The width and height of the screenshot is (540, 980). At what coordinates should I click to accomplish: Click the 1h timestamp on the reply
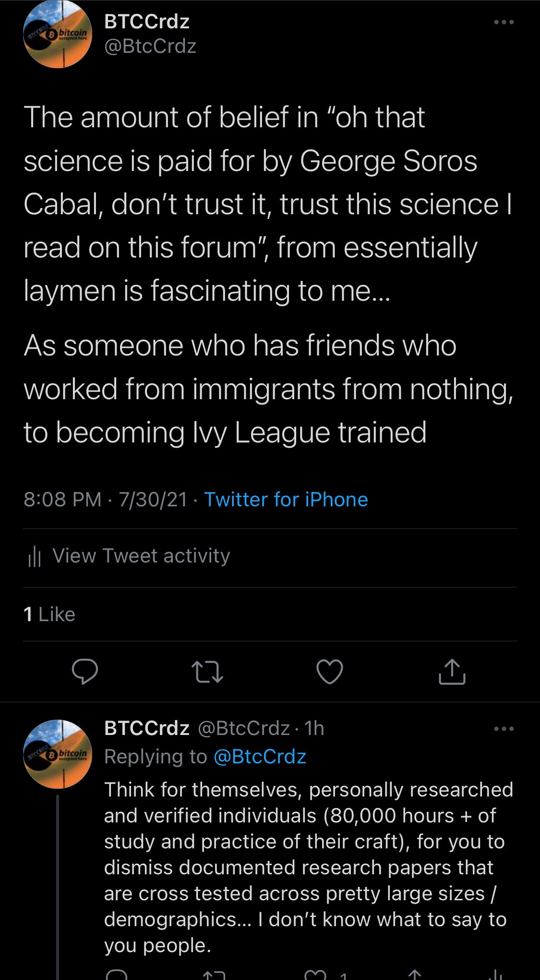pos(314,728)
